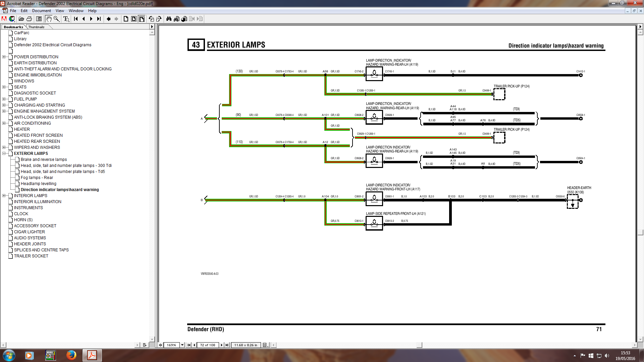Open the HEADER JOINTS bookmark
The width and height of the screenshot is (644, 362).
coord(30,244)
